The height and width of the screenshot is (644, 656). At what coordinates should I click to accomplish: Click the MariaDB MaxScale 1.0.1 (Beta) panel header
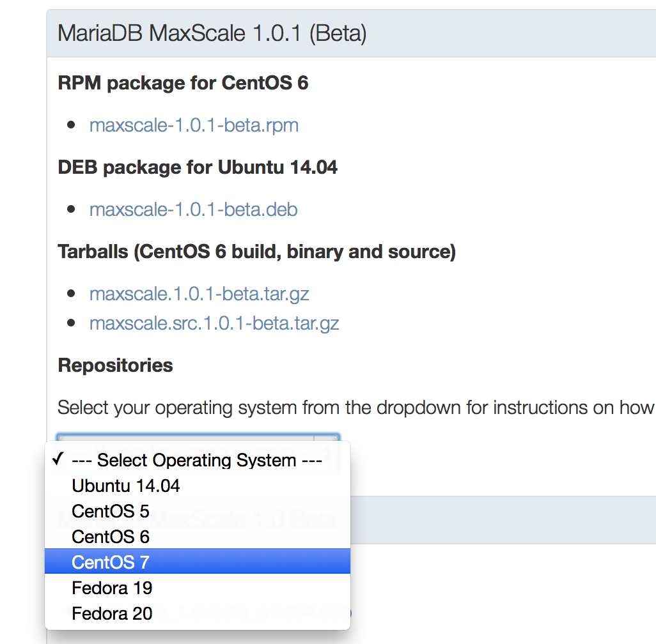(x=212, y=33)
